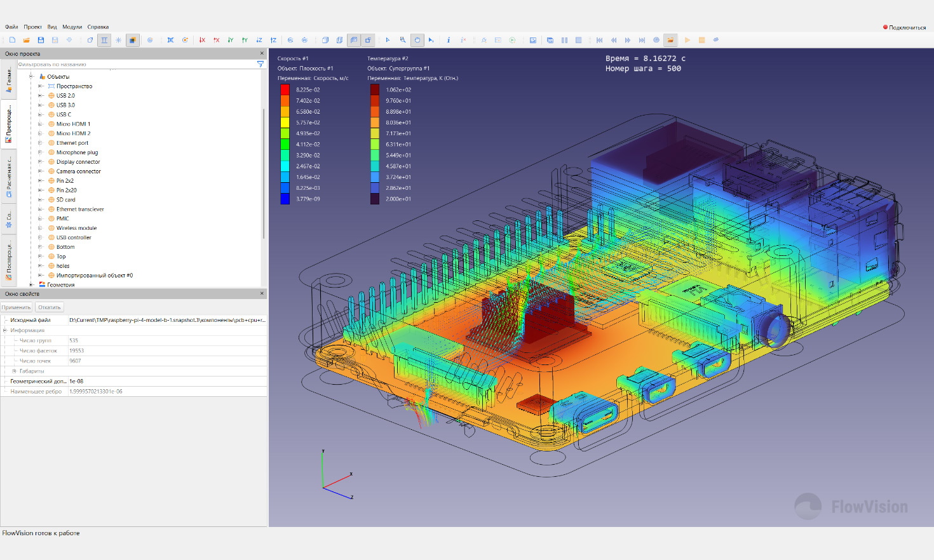This screenshot has height=560, width=934.
Task: Collapse the Объекты tree node
Action: (x=30, y=77)
